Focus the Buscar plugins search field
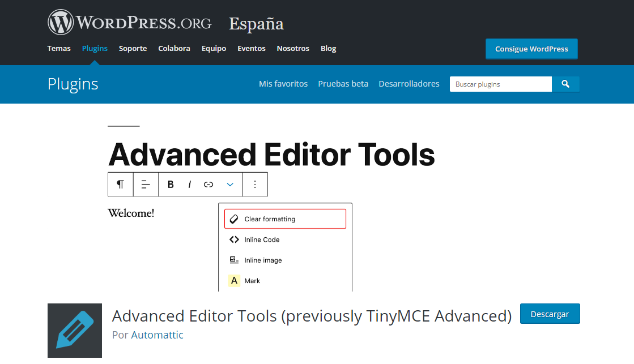634x364 pixels. coord(500,84)
